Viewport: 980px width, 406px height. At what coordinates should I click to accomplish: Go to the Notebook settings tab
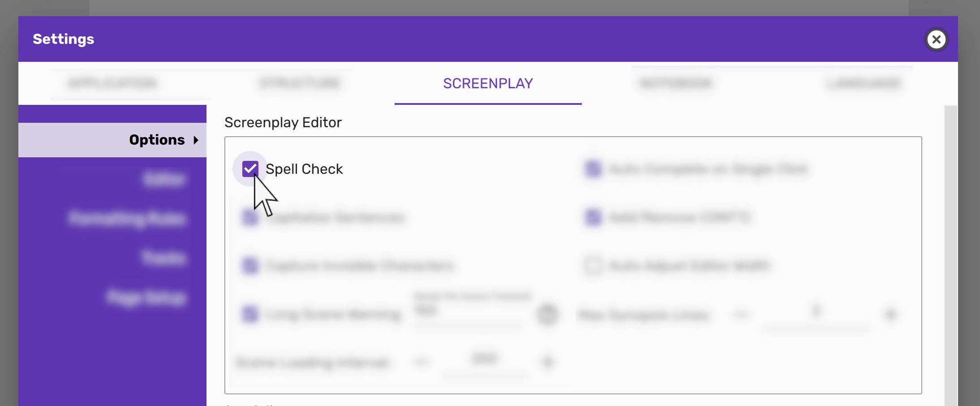click(675, 83)
